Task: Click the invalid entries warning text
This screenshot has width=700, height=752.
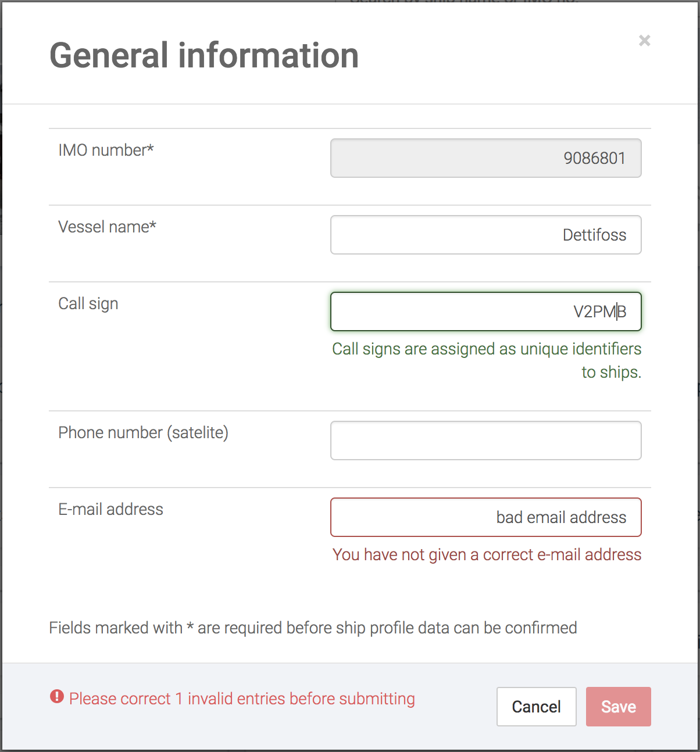Action: click(x=242, y=699)
